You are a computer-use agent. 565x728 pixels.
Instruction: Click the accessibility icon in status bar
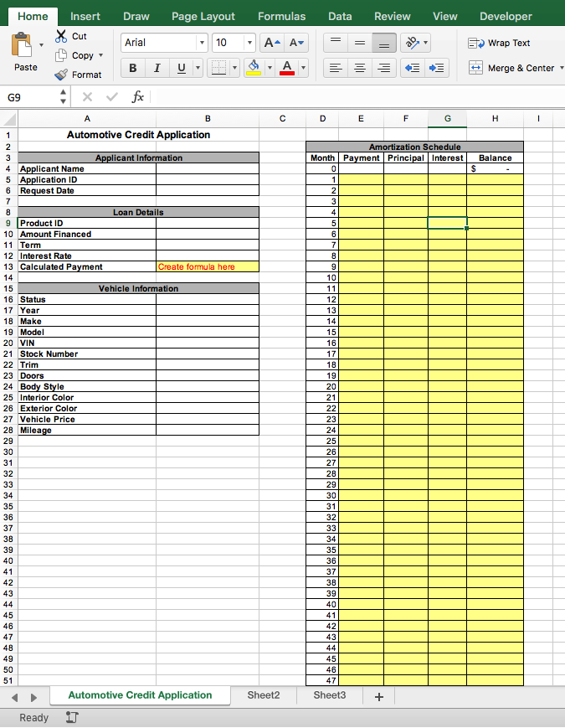point(72,717)
